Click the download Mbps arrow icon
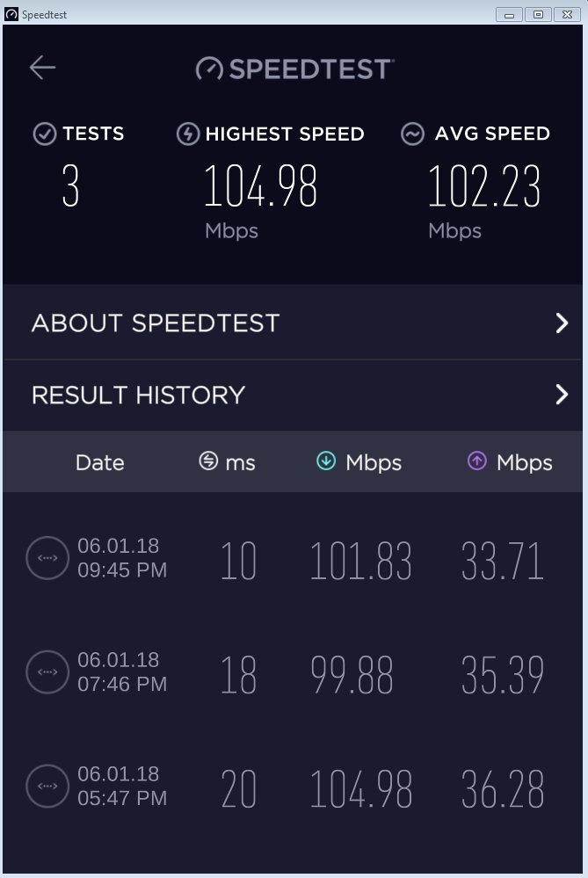This screenshot has height=878, width=588. (326, 461)
